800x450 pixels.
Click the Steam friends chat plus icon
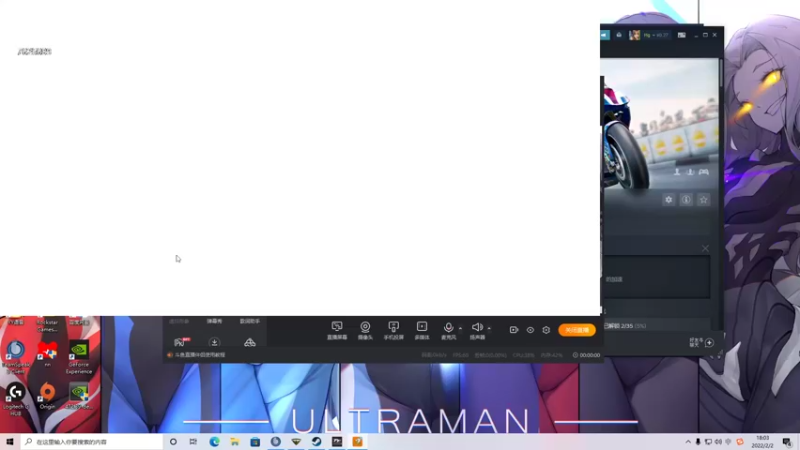(709, 342)
